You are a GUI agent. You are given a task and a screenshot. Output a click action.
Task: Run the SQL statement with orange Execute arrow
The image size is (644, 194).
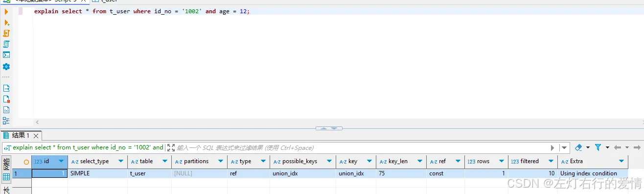[6, 12]
